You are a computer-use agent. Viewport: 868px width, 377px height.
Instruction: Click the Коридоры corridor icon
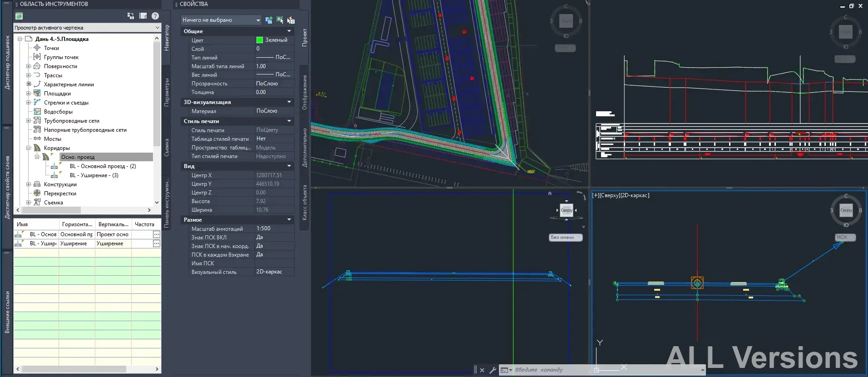coord(37,148)
